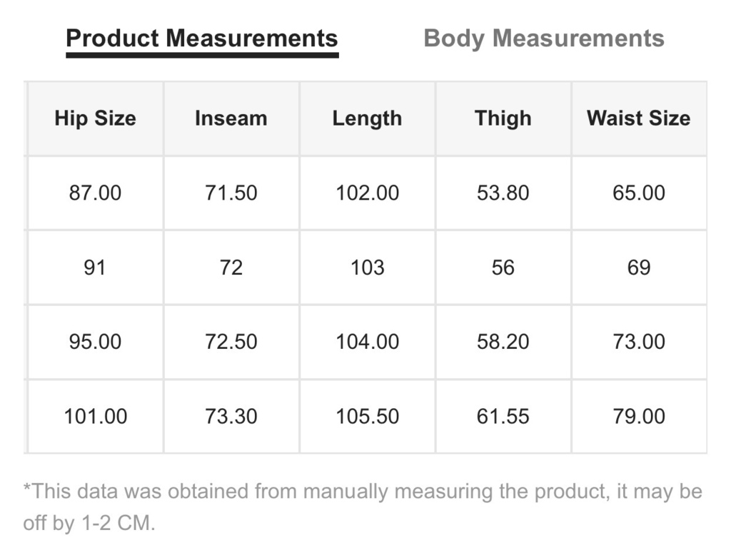This screenshot has width=731, height=560.
Task: Click the Hip Size column header
Action: tap(96, 118)
